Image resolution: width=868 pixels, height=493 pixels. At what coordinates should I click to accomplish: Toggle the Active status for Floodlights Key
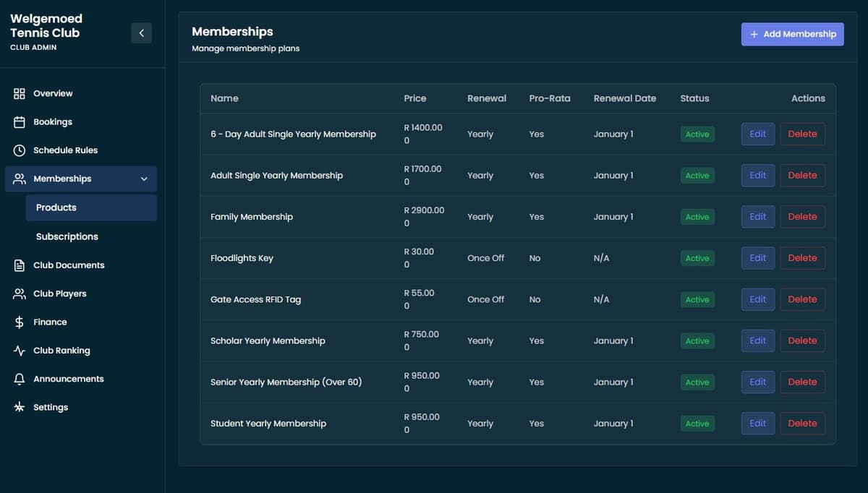click(x=697, y=257)
